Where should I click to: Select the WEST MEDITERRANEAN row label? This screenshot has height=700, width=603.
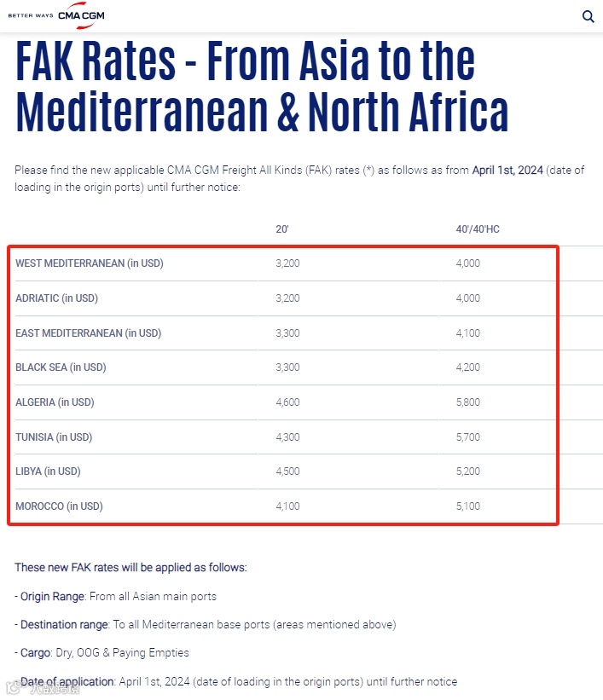[90, 263]
